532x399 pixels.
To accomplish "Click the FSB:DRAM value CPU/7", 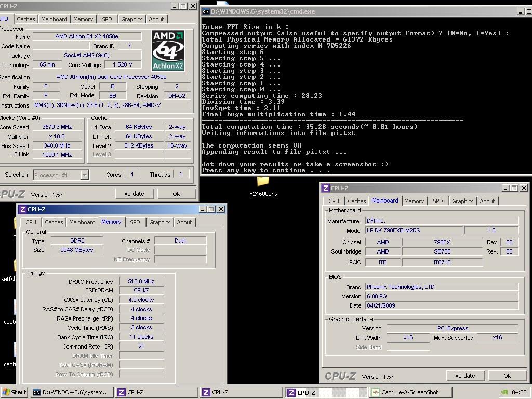I will [141, 290].
